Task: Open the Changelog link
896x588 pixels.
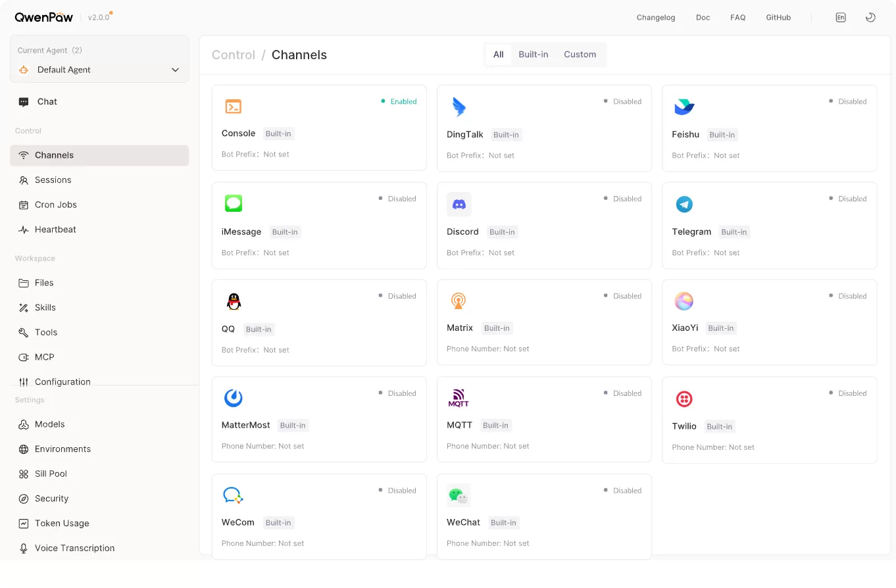Action: click(656, 18)
